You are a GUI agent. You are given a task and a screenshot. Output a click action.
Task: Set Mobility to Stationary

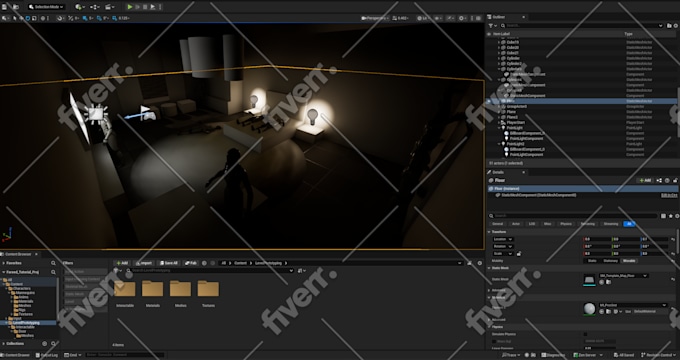tap(610, 261)
